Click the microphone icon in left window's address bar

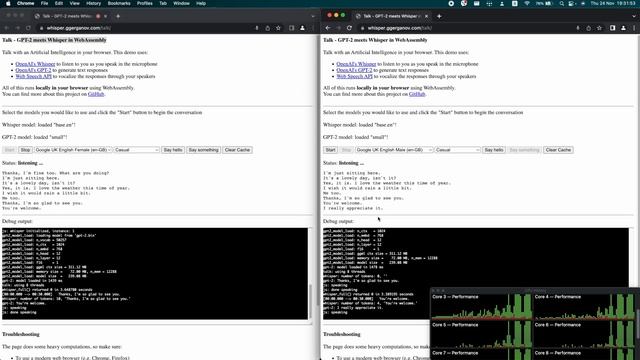coord(257,28)
